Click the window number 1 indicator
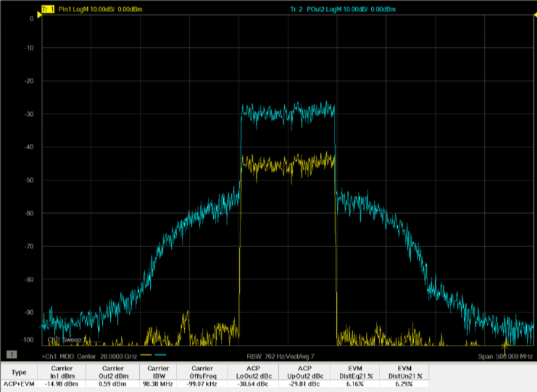The height and width of the screenshot is (392, 537). tap(12, 354)
